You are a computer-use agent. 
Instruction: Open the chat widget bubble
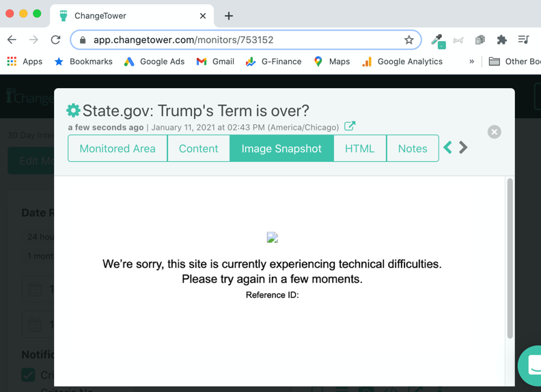point(531,366)
